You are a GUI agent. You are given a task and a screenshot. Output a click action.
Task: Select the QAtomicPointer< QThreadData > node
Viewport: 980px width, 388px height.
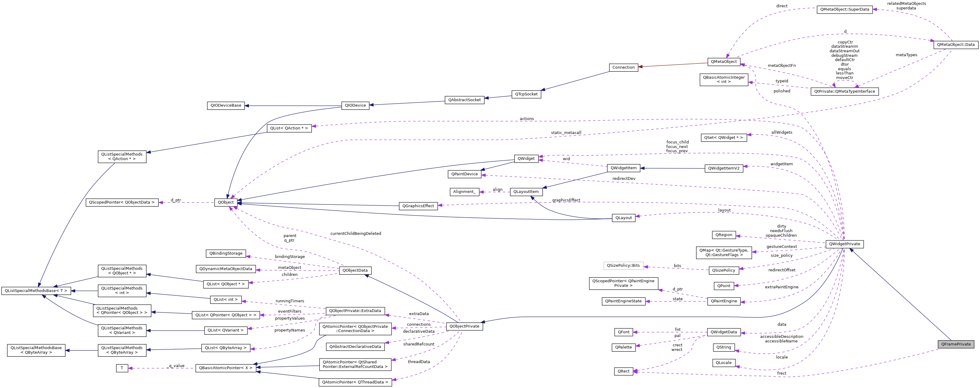pos(355,382)
